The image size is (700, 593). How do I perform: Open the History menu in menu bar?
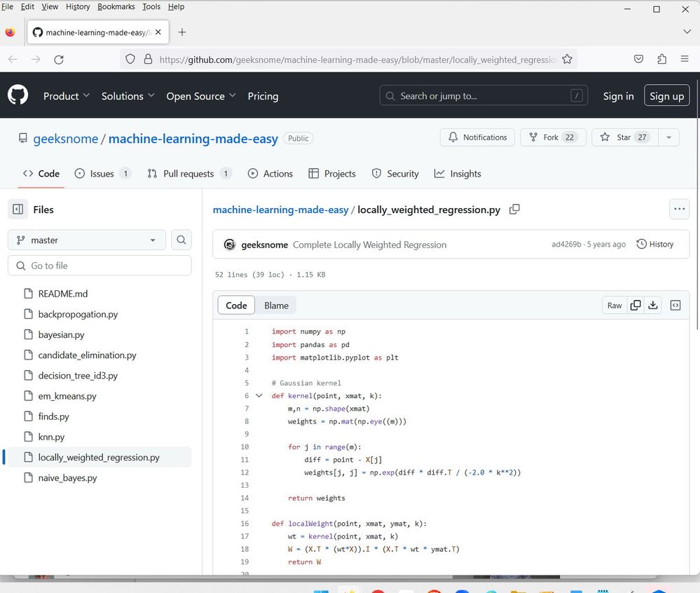[x=78, y=7]
